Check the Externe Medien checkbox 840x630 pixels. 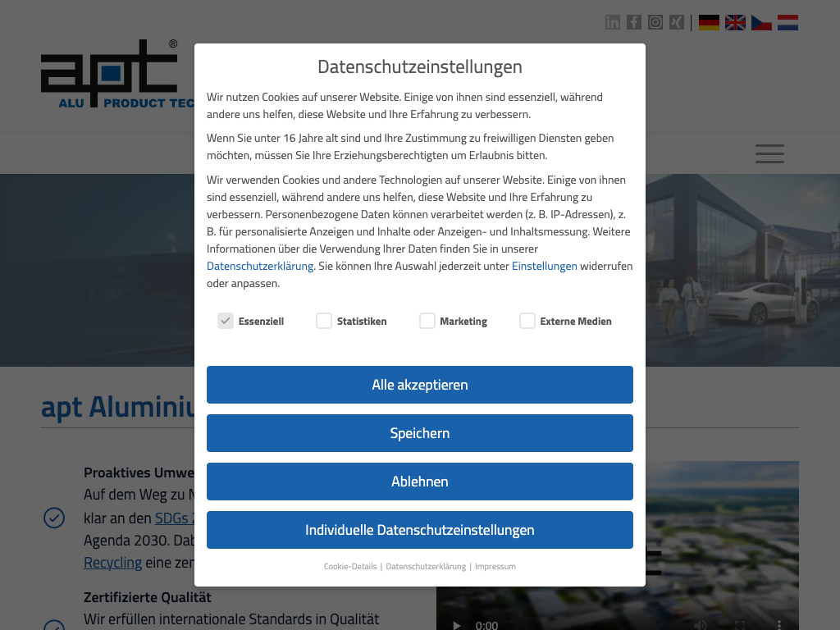click(527, 321)
